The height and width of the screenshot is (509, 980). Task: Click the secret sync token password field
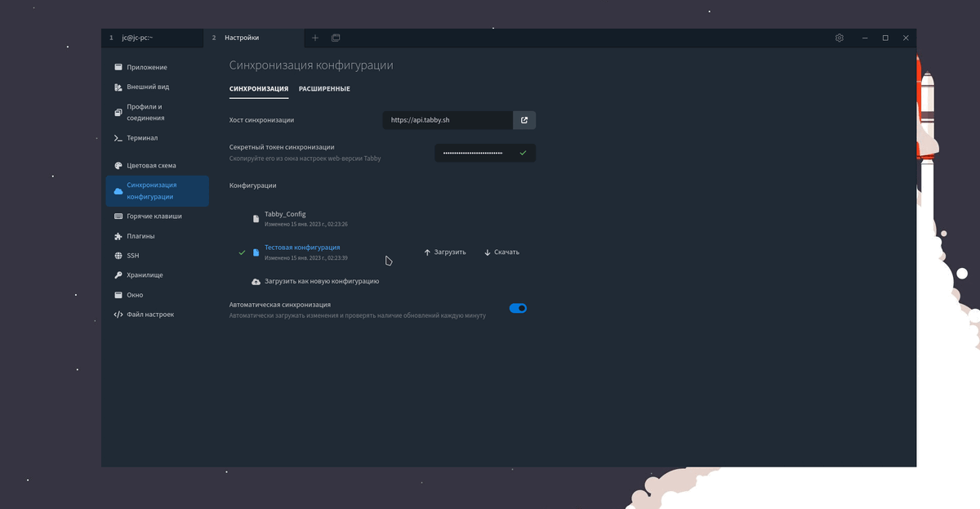pyautogui.click(x=485, y=153)
